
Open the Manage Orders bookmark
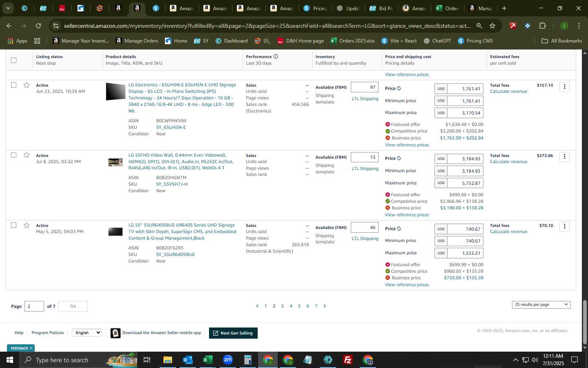tap(137, 41)
